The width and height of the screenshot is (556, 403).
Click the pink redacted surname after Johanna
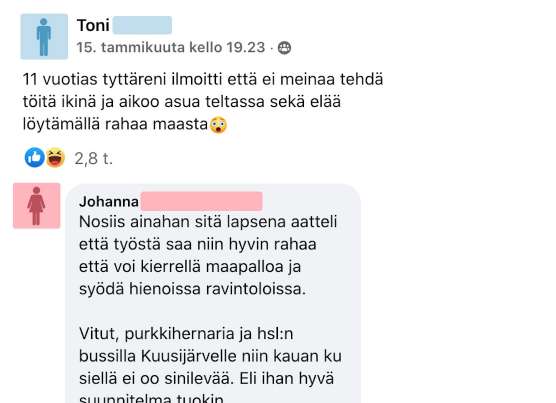[x=201, y=201]
